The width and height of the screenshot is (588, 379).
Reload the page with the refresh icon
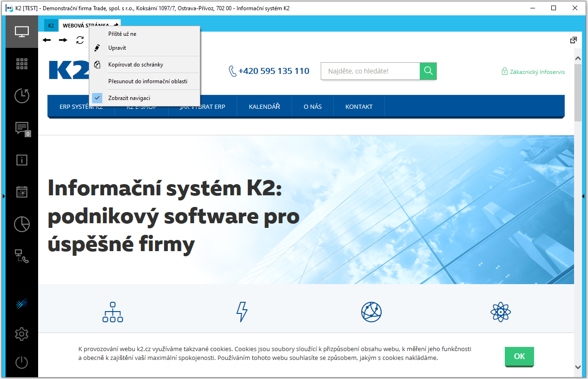tap(79, 40)
